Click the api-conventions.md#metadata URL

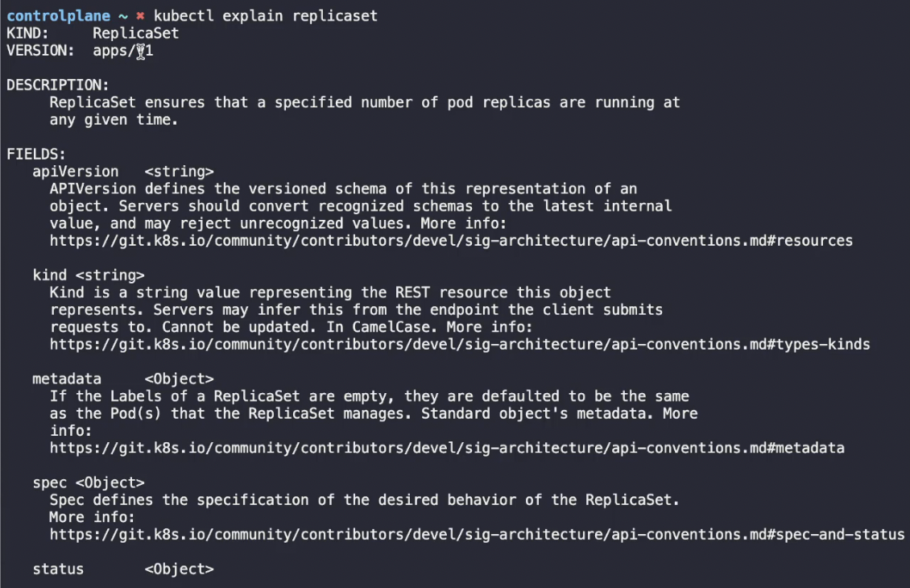click(447, 448)
